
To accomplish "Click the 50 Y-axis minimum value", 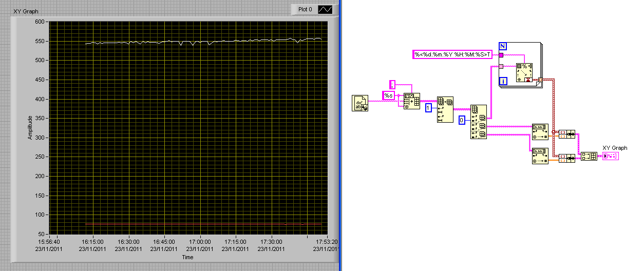I will tap(42, 234).
